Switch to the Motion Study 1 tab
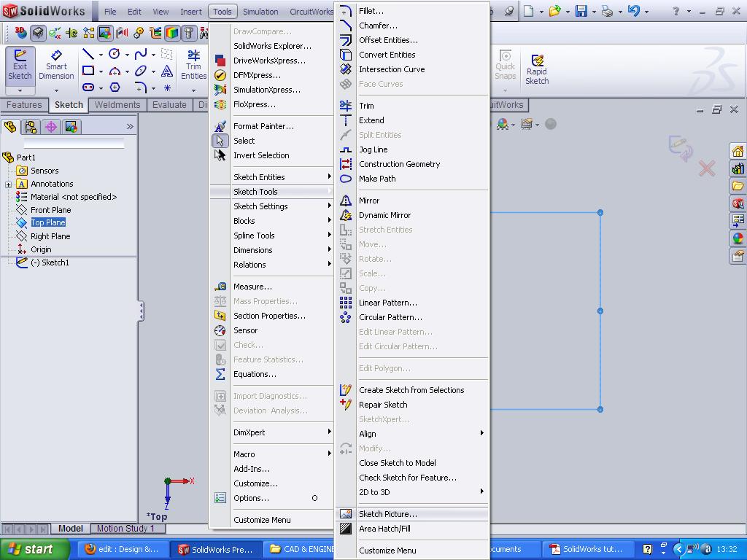This screenshot has height=560, width=747. [x=125, y=528]
